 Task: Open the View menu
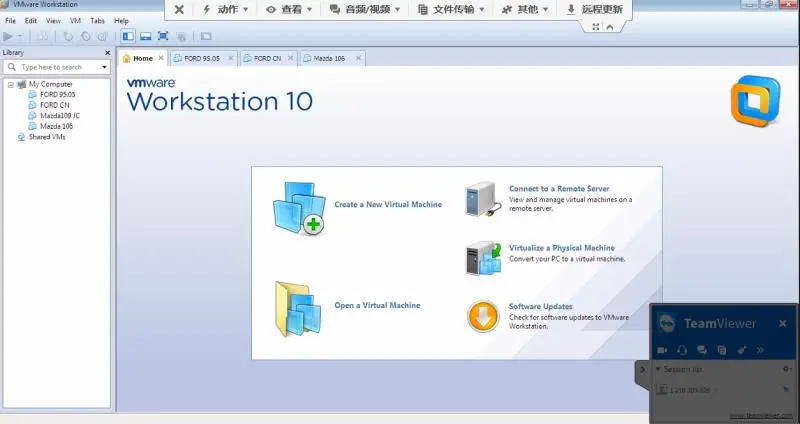[x=53, y=21]
